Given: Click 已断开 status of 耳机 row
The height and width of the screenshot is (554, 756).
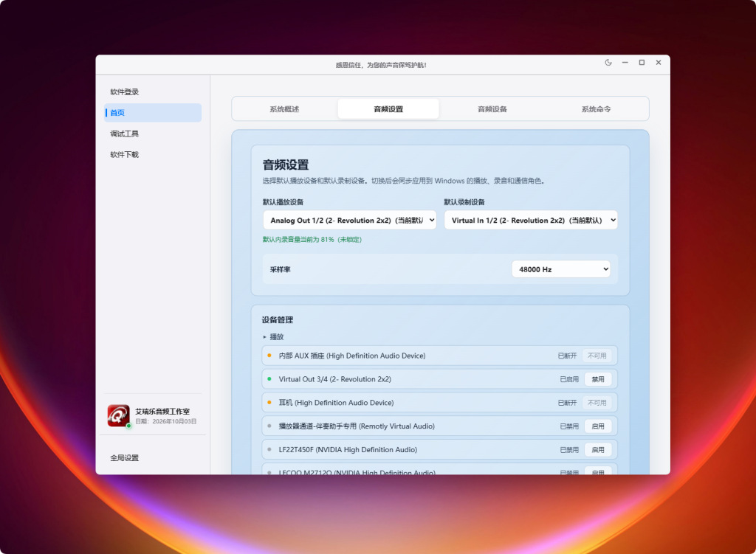Looking at the screenshot, I should (567, 403).
